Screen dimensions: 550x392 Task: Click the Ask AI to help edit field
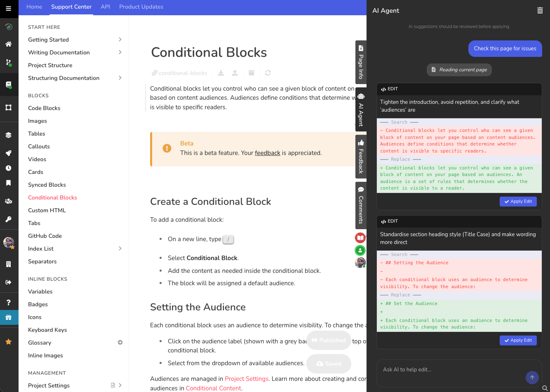click(x=449, y=369)
